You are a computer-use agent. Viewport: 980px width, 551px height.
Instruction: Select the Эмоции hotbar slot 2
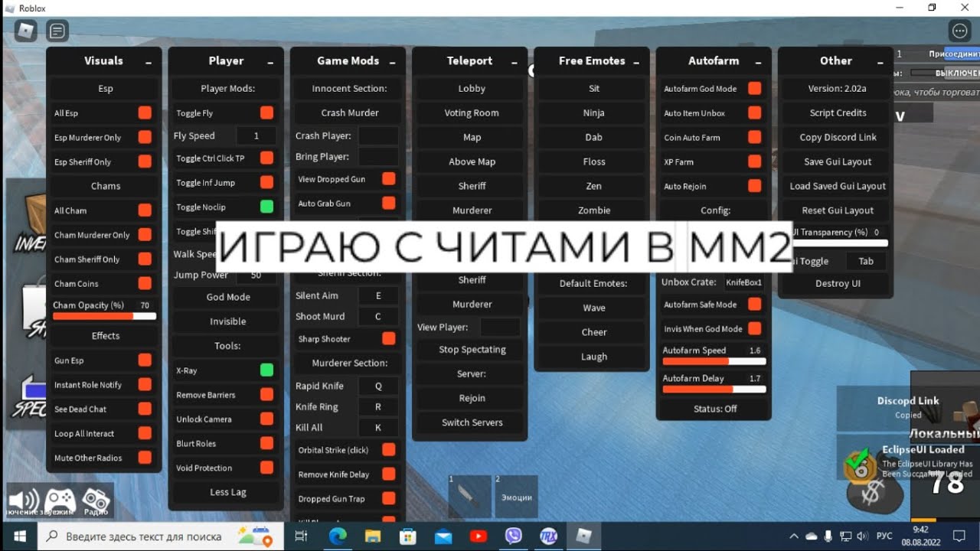(x=516, y=496)
